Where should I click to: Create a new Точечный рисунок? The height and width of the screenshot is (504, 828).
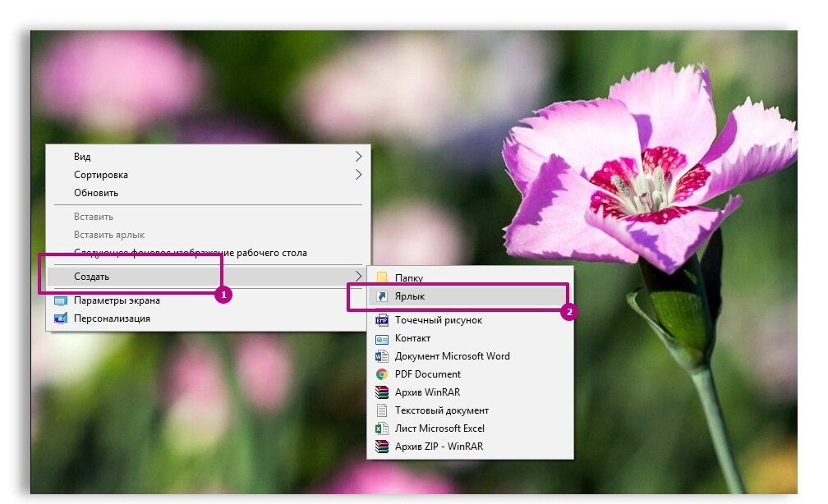[x=470, y=320]
